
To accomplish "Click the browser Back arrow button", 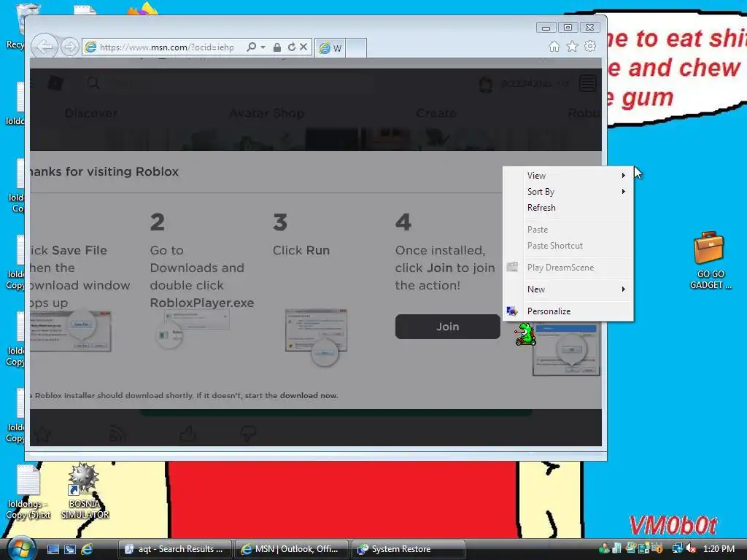I will coord(44,47).
